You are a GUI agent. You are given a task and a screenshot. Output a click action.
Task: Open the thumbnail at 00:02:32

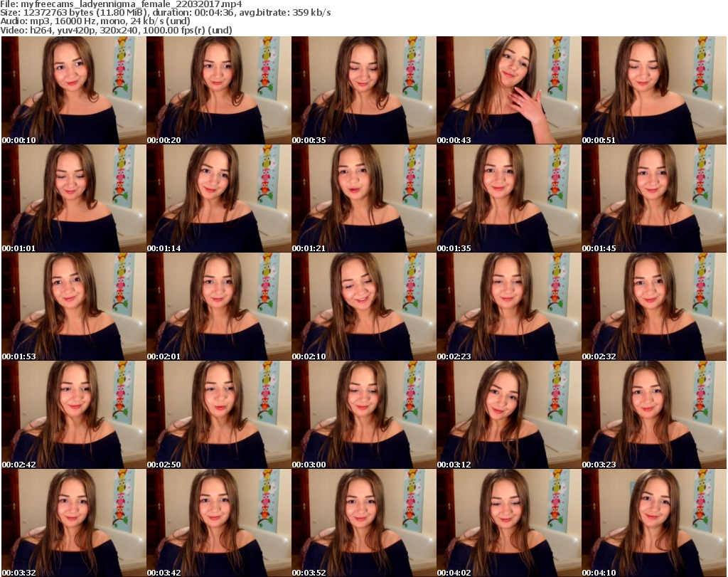pos(654,307)
